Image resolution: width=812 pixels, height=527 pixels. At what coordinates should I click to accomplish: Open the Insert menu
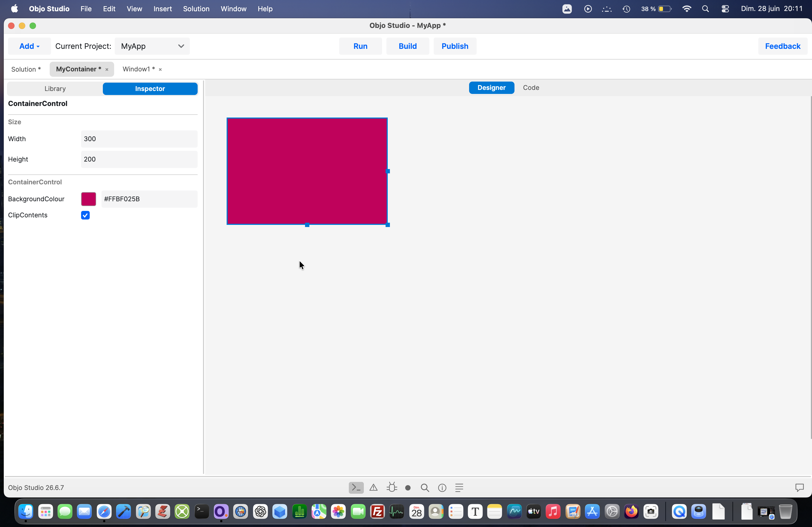[163, 9]
